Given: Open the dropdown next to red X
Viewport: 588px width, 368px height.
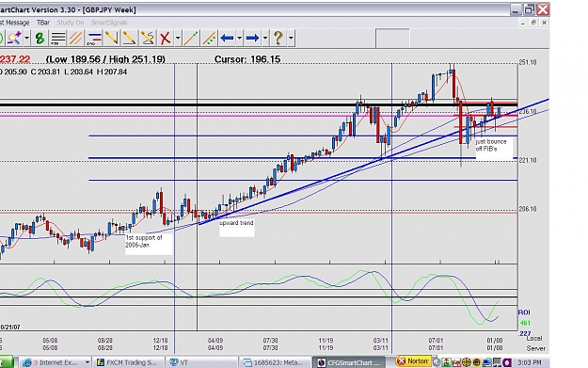Looking at the screenshot, I should pyautogui.click(x=178, y=38).
